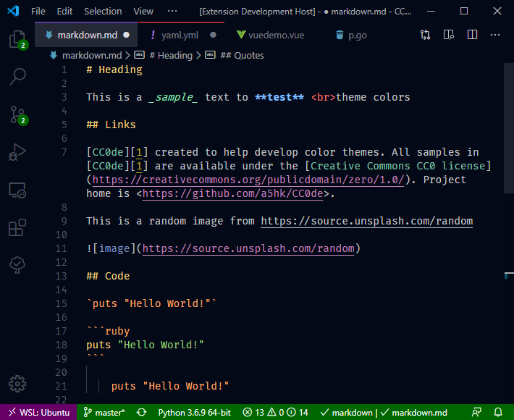The height and width of the screenshot is (420, 514).
Task: Click the info count 14 in status bar
Action: click(x=298, y=413)
